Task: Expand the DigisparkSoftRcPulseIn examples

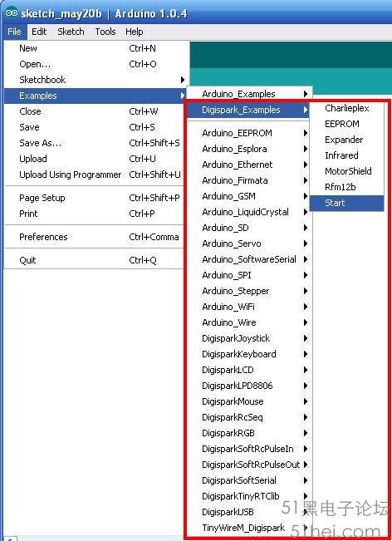Action: point(249,450)
